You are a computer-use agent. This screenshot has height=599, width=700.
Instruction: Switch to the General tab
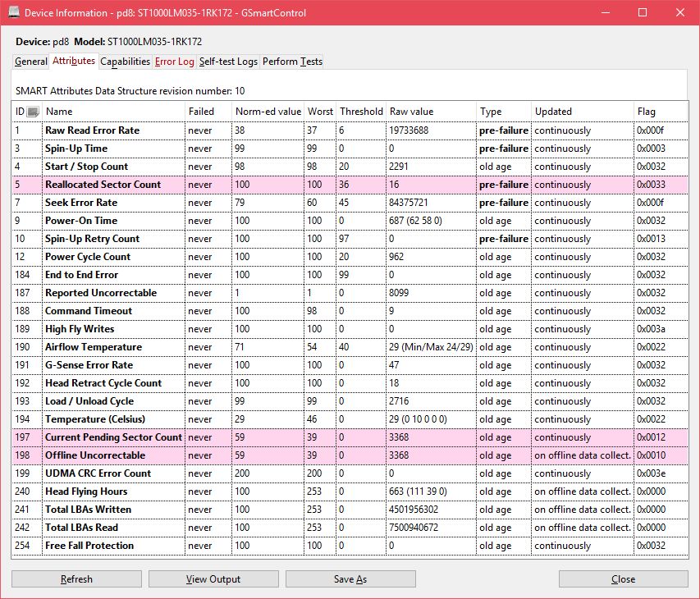(31, 62)
